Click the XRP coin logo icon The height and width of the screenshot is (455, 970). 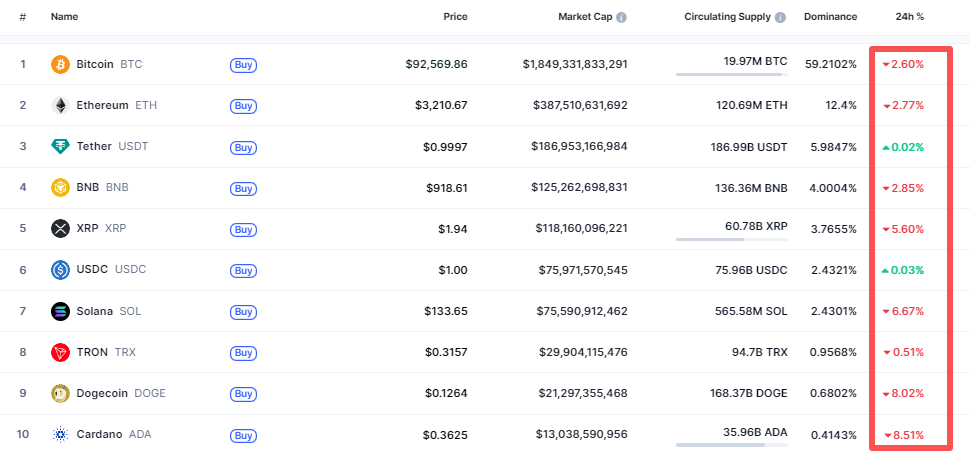(x=61, y=229)
